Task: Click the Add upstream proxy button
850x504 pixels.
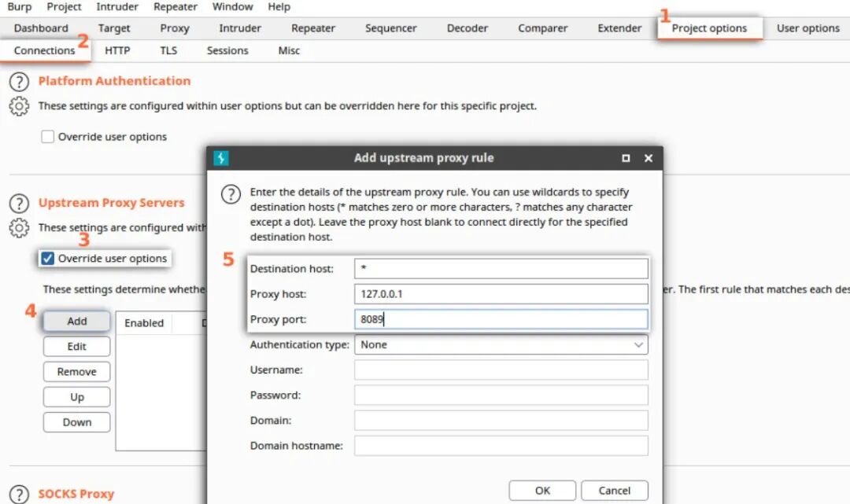Action: [x=76, y=321]
